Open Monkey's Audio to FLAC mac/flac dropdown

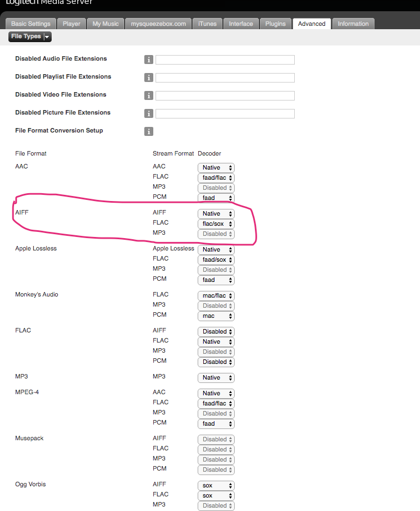click(216, 295)
